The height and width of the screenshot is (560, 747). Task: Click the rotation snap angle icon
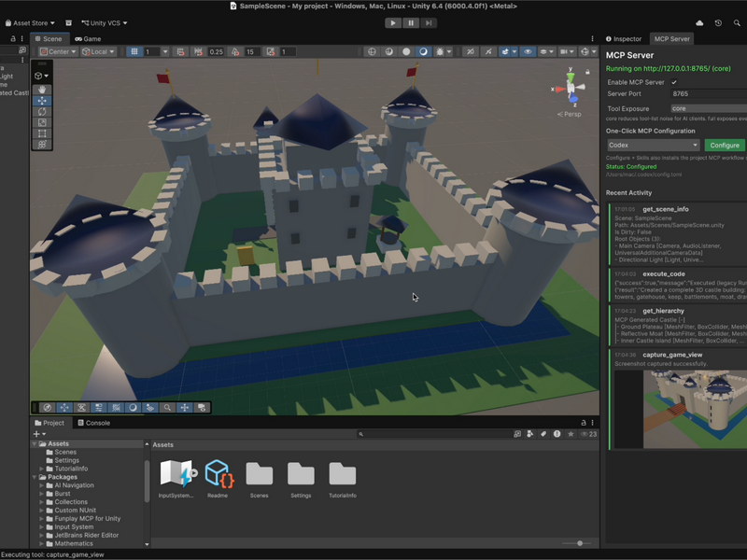(235, 51)
